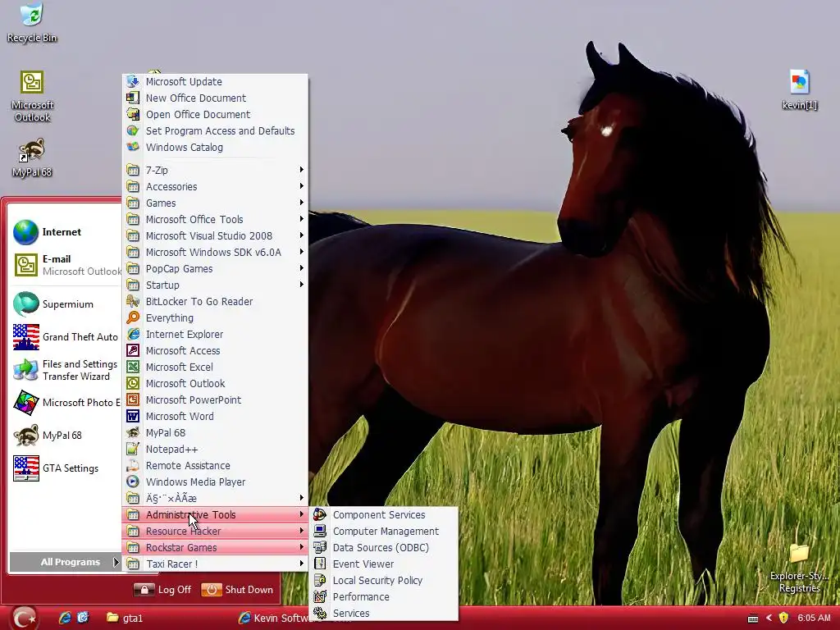The height and width of the screenshot is (630, 840).
Task: Expand Microsoft Visual Studio 2008 submenu
Action: (216, 236)
